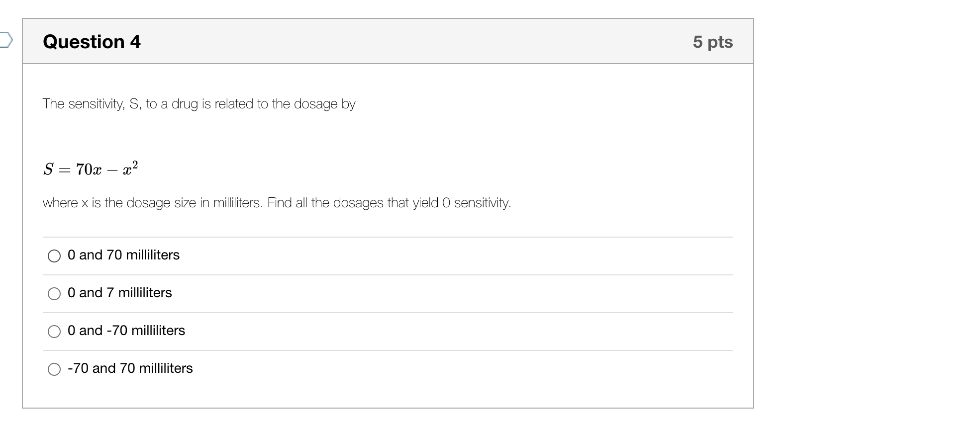Image resolution: width=980 pixels, height=423 pixels.
Task: Click the answer text '-70 and 70 milliliters'
Action: tap(130, 368)
